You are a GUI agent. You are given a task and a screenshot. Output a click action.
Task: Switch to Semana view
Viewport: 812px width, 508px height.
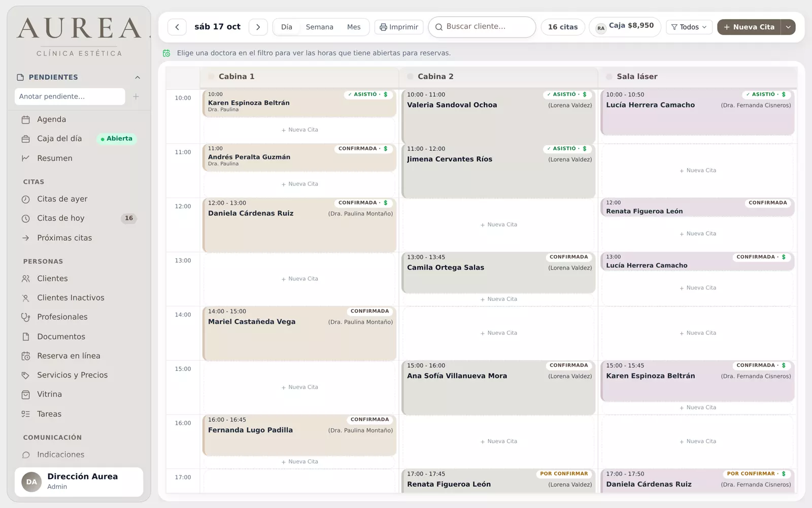(319, 27)
